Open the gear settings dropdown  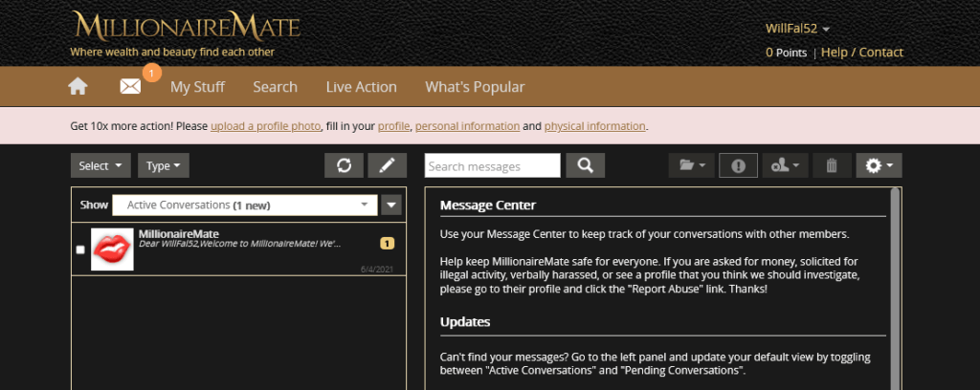click(x=879, y=165)
